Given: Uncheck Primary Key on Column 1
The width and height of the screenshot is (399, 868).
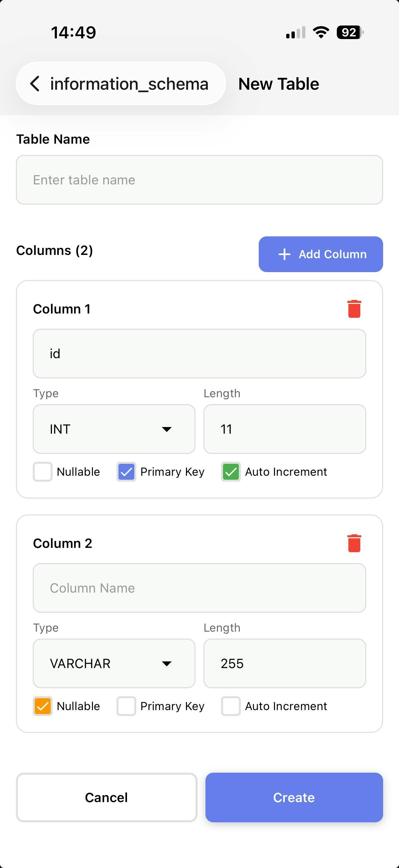Looking at the screenshot, I should coord(126,471).
